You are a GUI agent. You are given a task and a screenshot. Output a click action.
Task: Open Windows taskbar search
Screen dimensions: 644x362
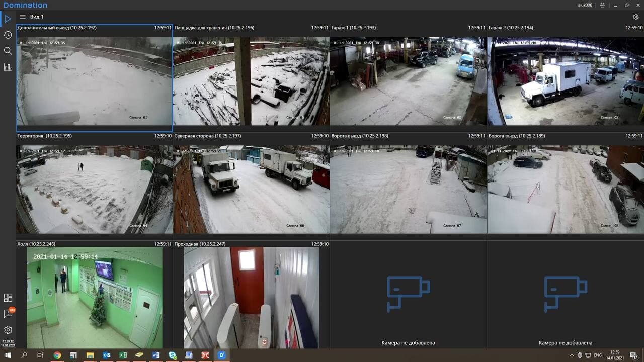point(24,355)
